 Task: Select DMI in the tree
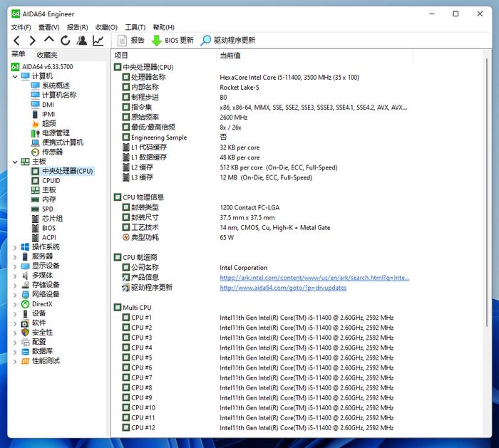tap(43, 105)
